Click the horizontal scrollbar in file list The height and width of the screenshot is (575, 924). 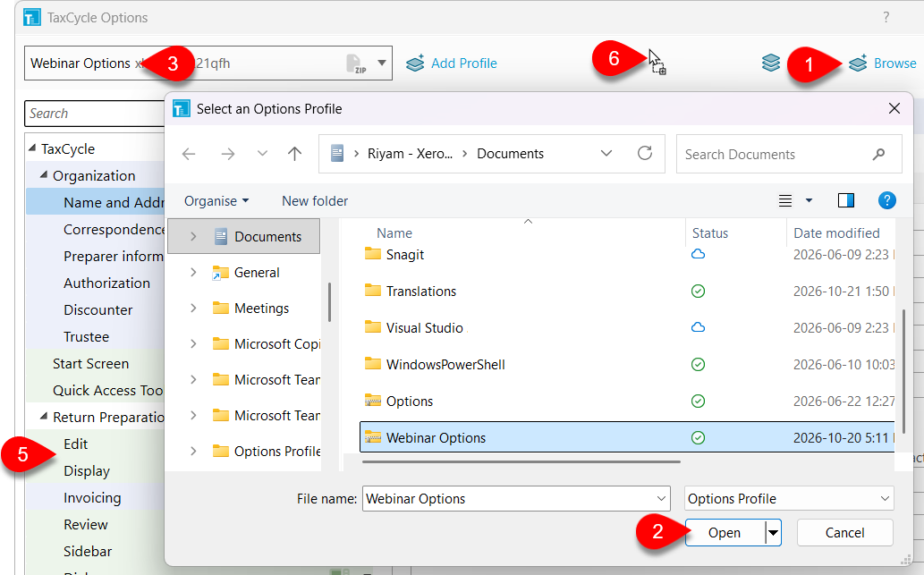pyautogui.click(x=521, y=462)
